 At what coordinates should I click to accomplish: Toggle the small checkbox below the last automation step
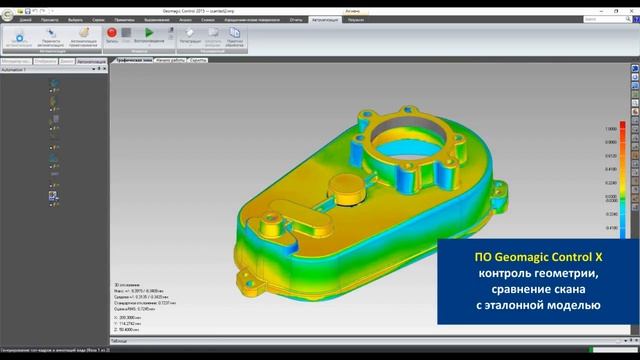pos(51,205)
